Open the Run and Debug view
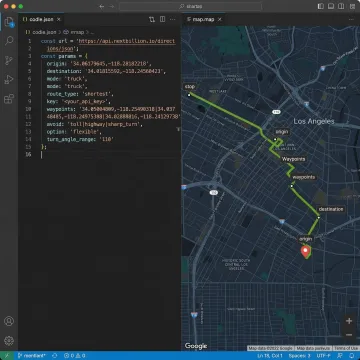360x360 pixels. [9, 80]
